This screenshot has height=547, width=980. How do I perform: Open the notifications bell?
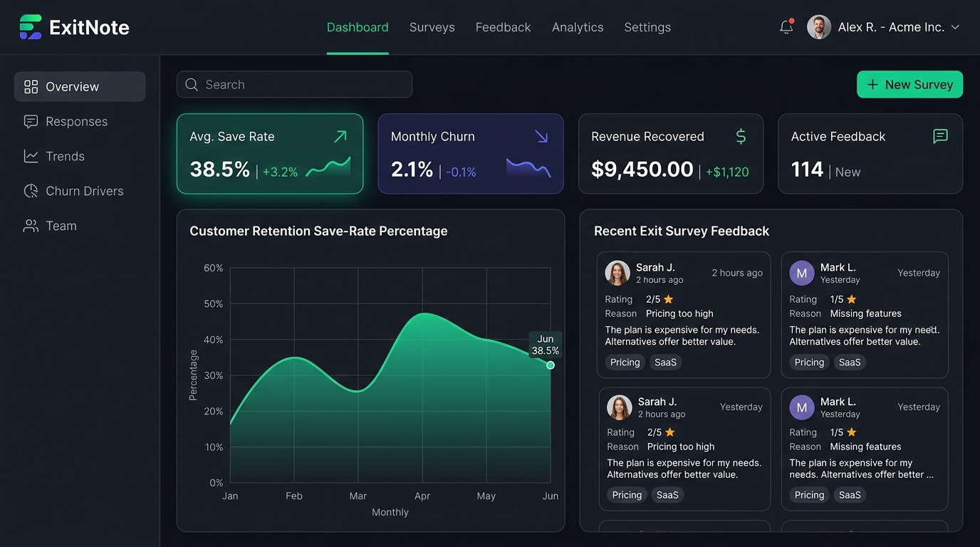[x=786, y=27]
